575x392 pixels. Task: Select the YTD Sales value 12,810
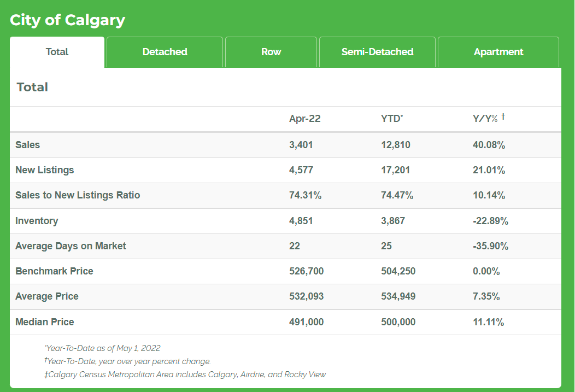pyautogui.click(x=395, y=145)
